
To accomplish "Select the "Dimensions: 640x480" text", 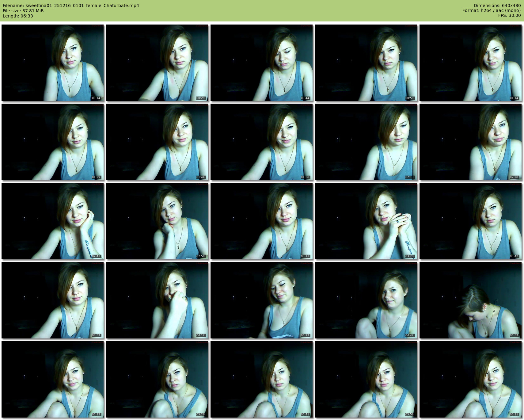I will click(497, 6).
